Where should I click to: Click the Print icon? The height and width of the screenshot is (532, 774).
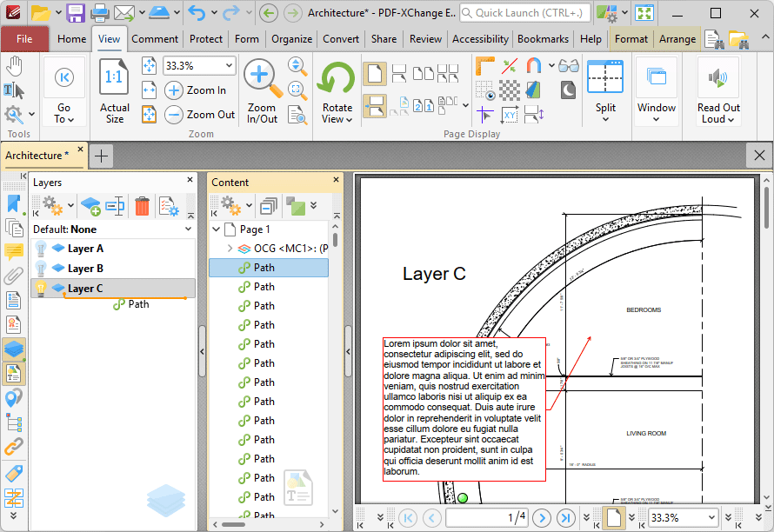(99, 13)
